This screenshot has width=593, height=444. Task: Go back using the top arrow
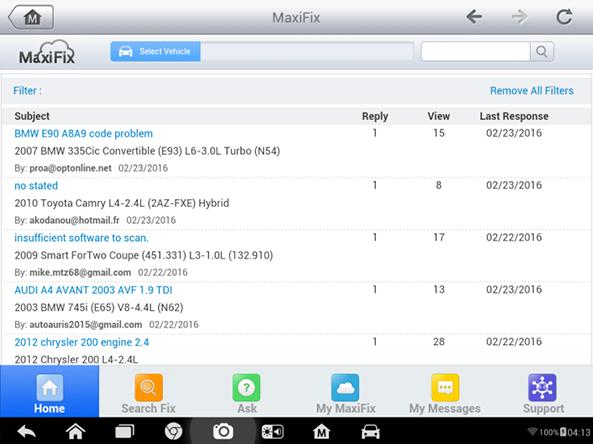[474, 17]
